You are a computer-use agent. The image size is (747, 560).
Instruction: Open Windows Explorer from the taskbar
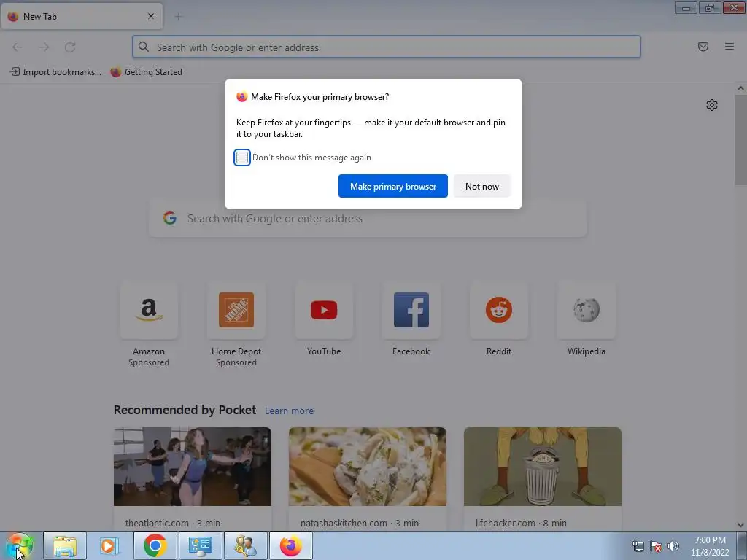[65, 545]
